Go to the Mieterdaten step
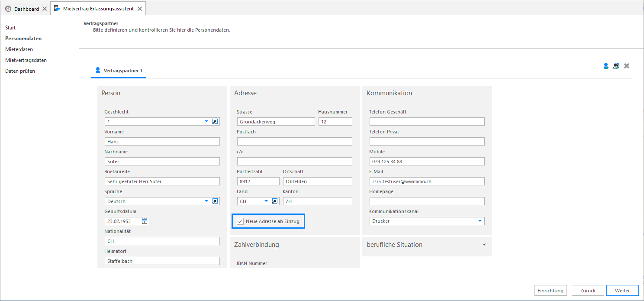 coord(19,49)
